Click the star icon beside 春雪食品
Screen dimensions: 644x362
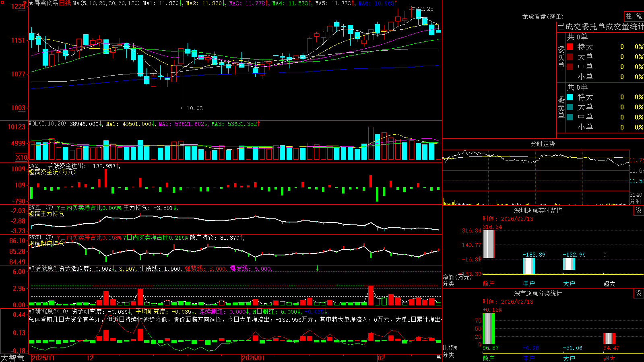pyautogui.click(x=31, y=3)
